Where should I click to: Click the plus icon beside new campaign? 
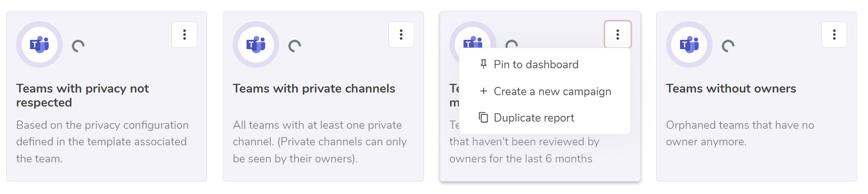[x=483, y=91]
